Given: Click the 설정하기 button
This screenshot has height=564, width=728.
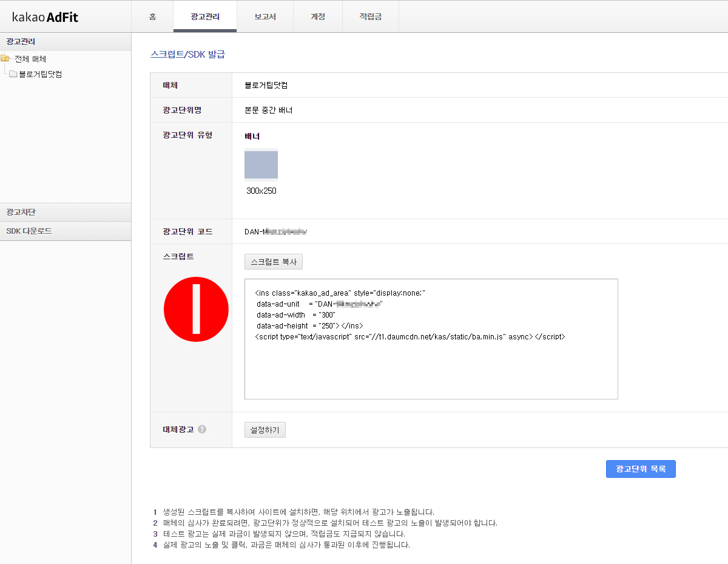Looking at the screenshot, I should tap(265, 430).
